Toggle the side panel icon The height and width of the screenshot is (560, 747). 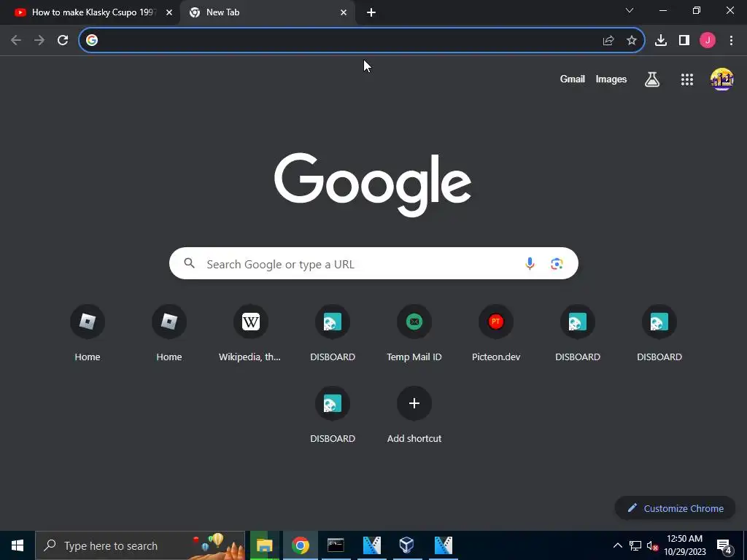pos(684,41)
